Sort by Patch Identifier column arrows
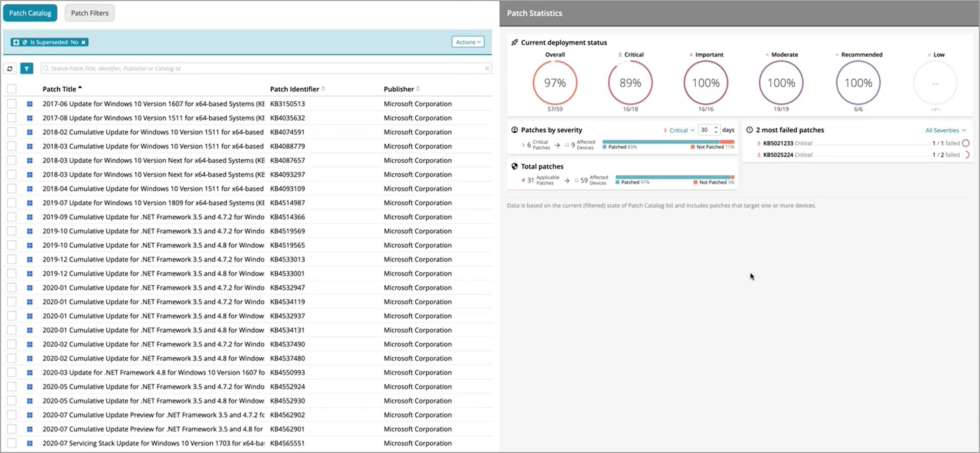 323,89
